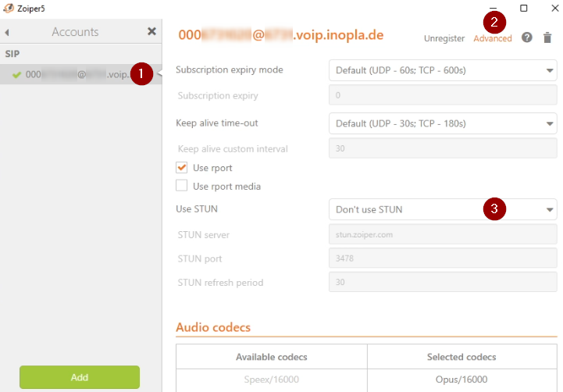Select Speex/16000 in Available codecs
Screen dimensions: 563x392
271,380
